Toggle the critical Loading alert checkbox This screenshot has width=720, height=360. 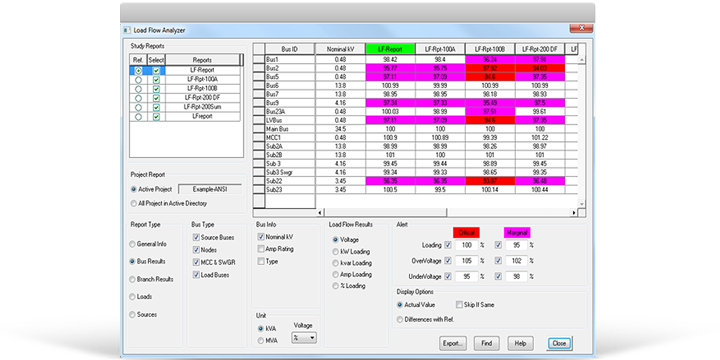[x=448, y=245]
